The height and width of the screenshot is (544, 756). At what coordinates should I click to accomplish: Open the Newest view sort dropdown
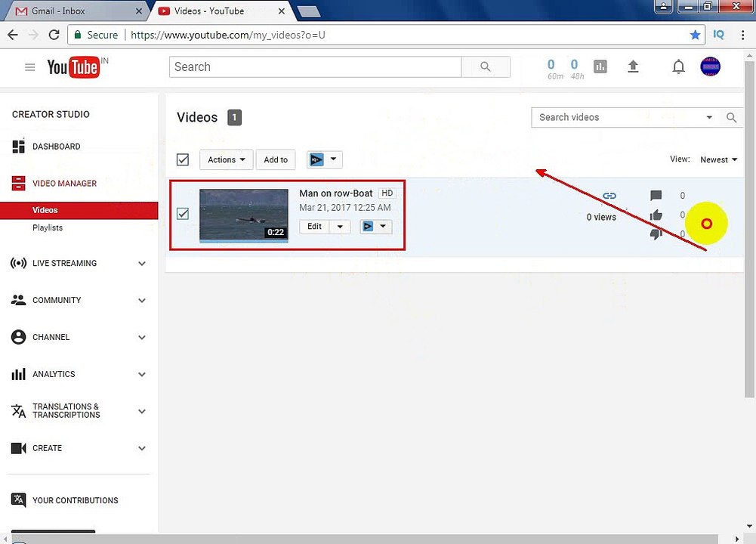pos(718,159)
